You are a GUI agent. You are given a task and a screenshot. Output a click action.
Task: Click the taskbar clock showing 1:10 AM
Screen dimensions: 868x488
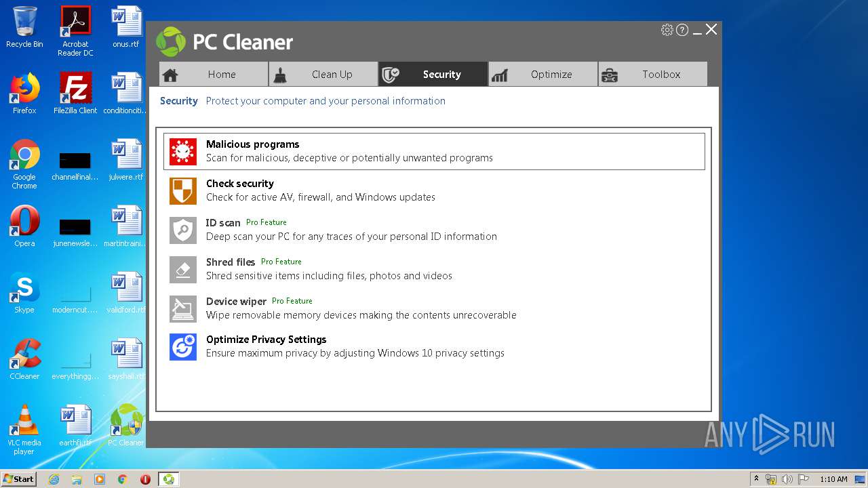click(833, 479)
